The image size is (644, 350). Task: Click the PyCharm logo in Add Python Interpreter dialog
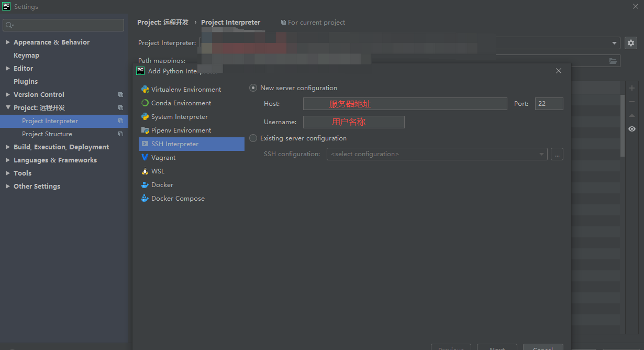tap(140, 71)
